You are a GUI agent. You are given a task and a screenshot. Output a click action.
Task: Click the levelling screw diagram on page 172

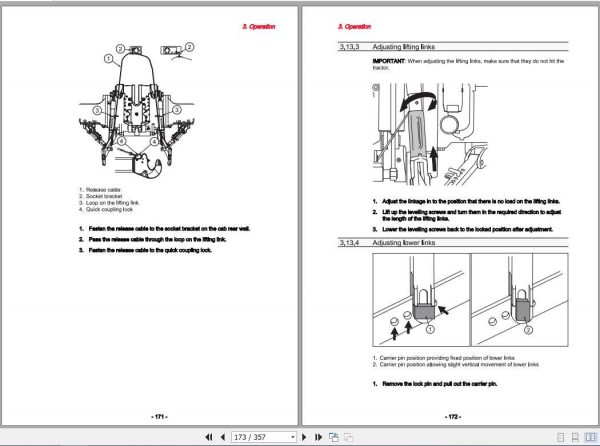tap(430, 135)
